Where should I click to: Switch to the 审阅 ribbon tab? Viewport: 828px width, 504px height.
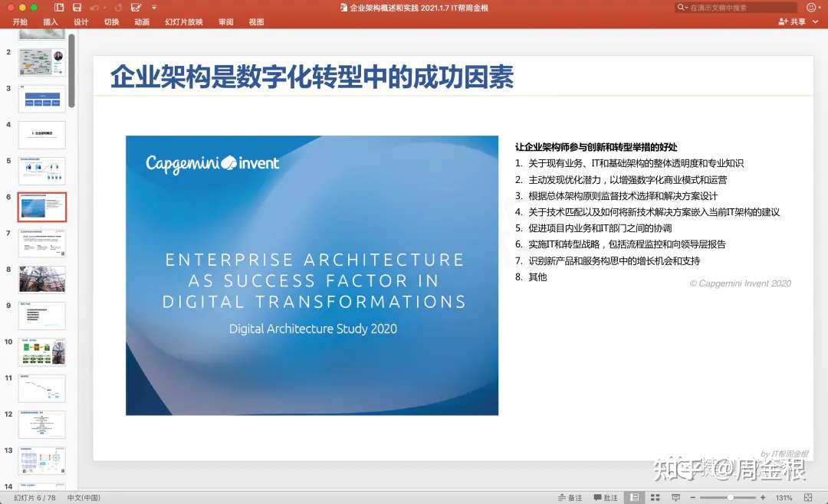[x=226, y=21]
